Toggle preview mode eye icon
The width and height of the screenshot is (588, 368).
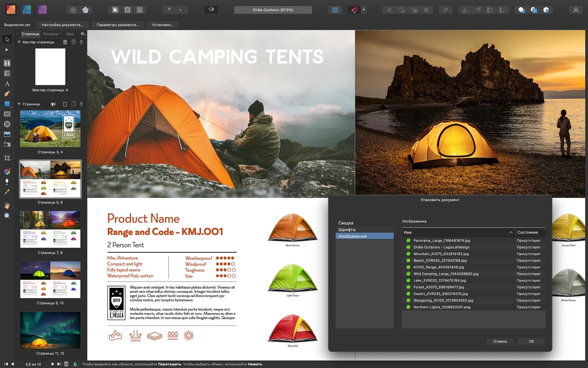211,10
